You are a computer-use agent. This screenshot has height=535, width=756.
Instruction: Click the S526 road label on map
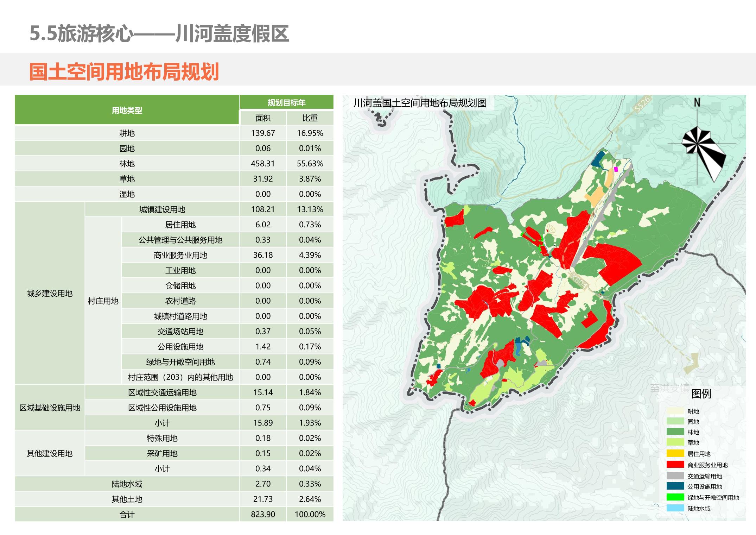[x=642, y=105]
